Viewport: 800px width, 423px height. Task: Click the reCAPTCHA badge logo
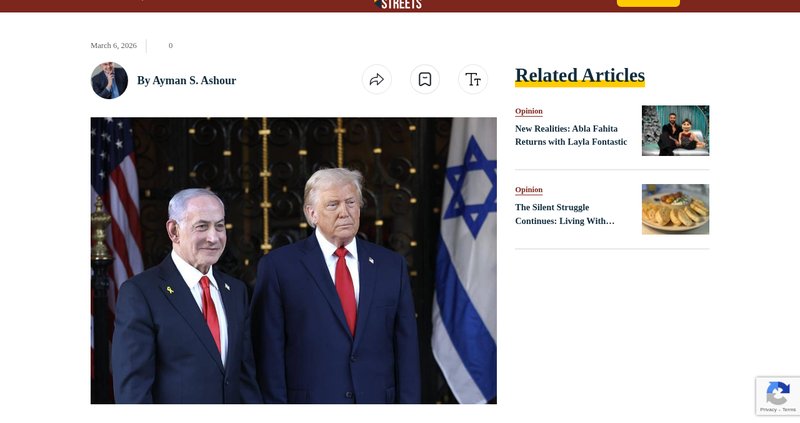point(777,393)
